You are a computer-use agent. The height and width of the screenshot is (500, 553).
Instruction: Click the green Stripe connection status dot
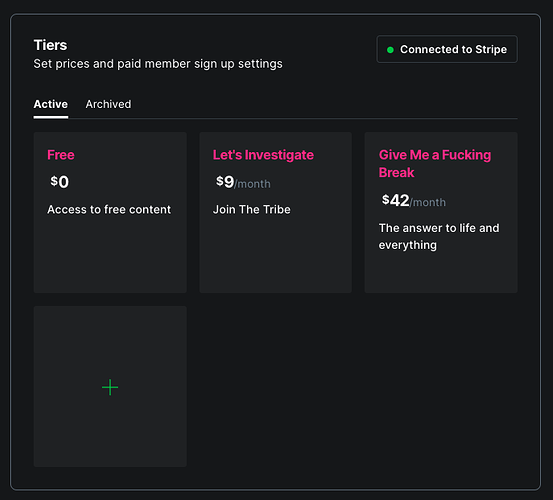(390, 50)
